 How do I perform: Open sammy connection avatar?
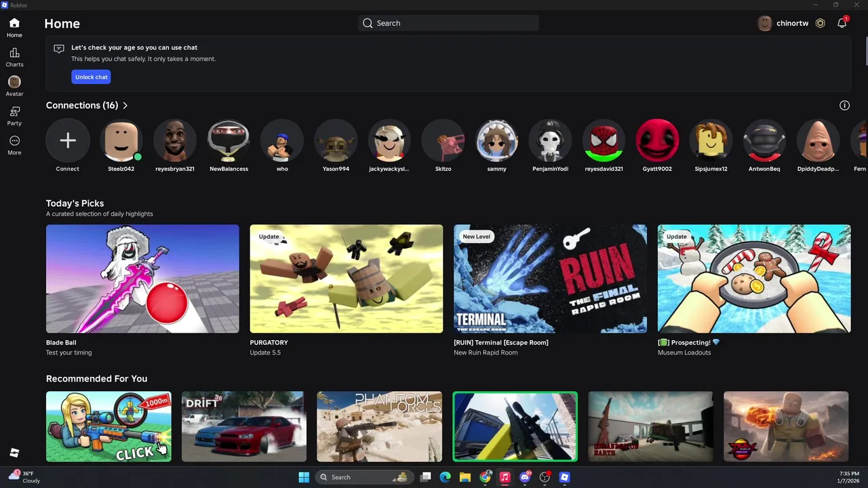tap(496, 140)
